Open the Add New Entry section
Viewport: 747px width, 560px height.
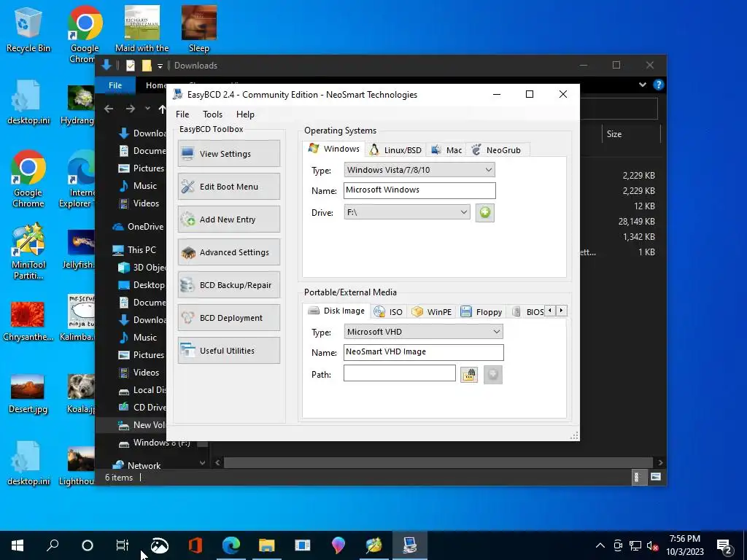click(228, 219)
